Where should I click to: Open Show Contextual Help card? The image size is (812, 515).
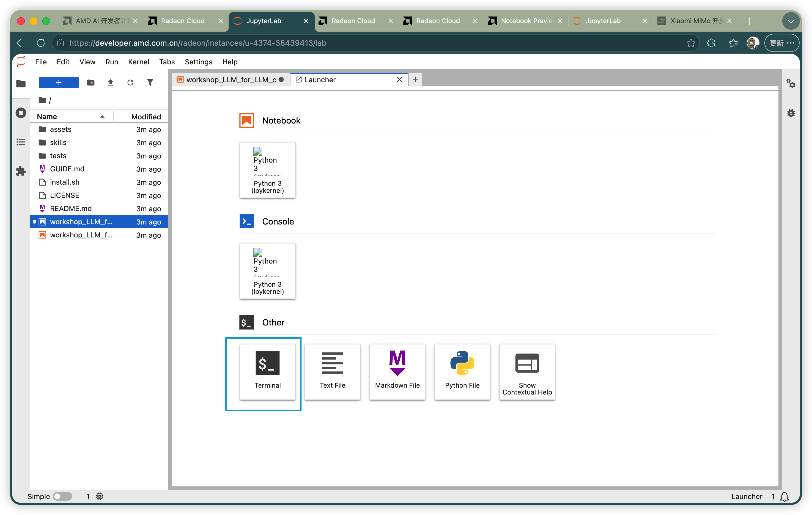(x=527, y=372)
